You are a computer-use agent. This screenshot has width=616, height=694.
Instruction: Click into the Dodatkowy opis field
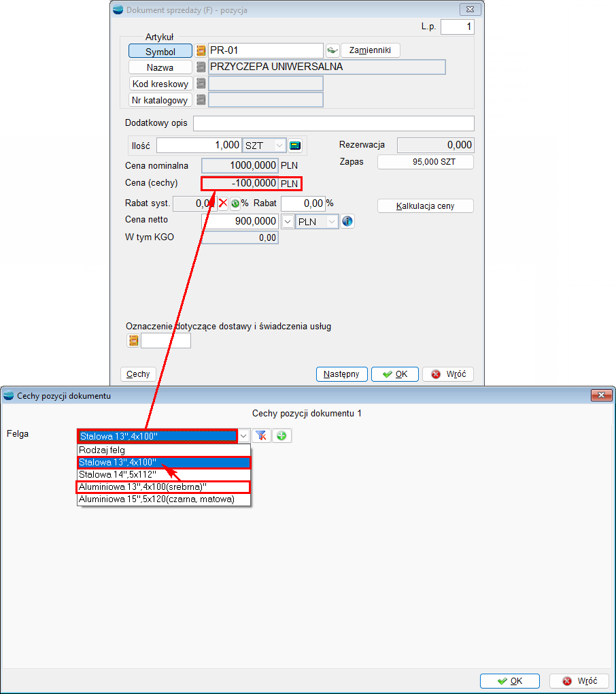pyautogui.click(x=333, y=123)
